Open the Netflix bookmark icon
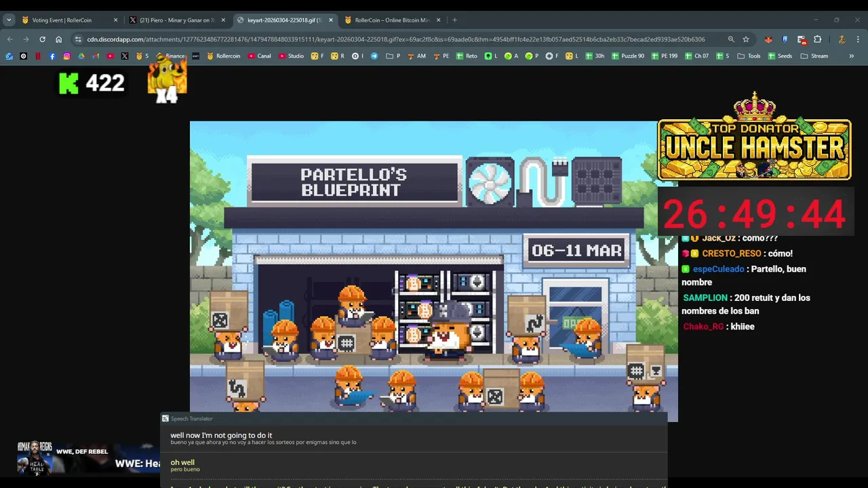This screenshot has width=868, height=488. pos(38,56)
